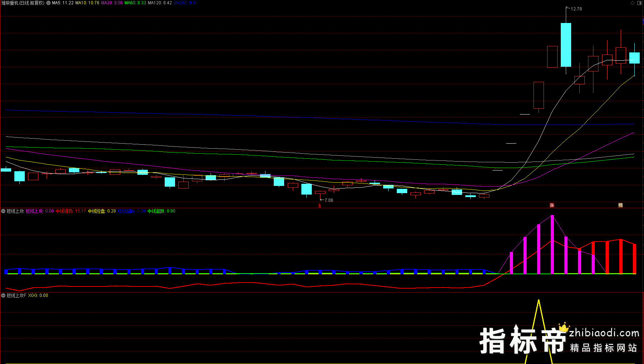The width and height of the screenshot is (644, 364).
Task: Click the blue 短线超跌: 0.00 value
Action: pos(132,211)
